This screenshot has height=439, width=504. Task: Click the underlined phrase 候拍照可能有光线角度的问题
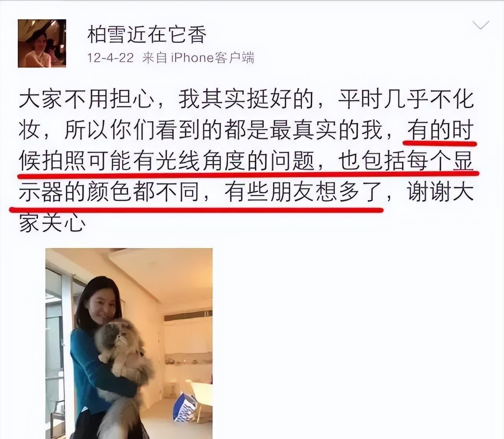167,161
